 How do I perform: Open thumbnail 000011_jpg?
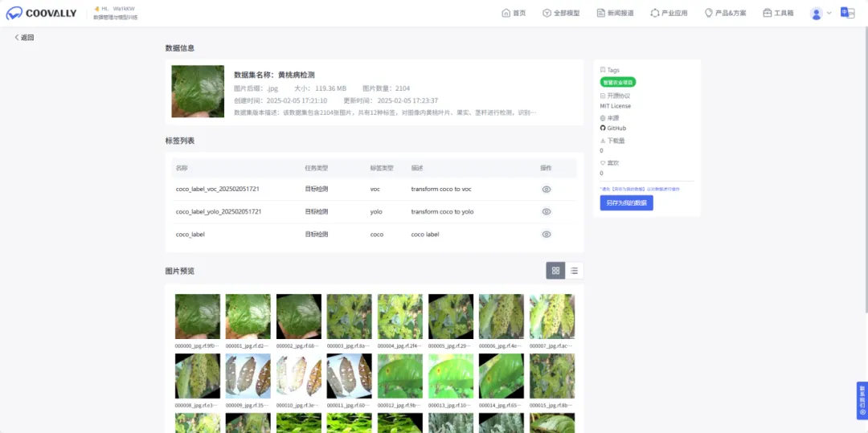point(350,376)
